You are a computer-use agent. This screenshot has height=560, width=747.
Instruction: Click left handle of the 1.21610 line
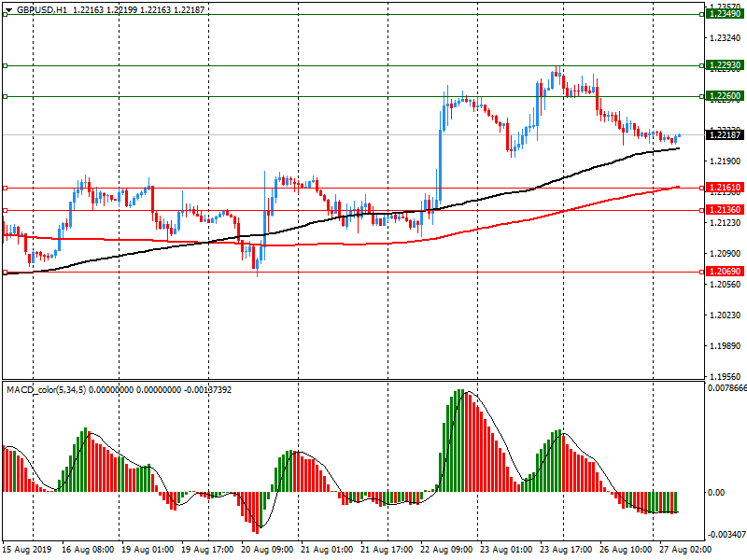(6, 189)
